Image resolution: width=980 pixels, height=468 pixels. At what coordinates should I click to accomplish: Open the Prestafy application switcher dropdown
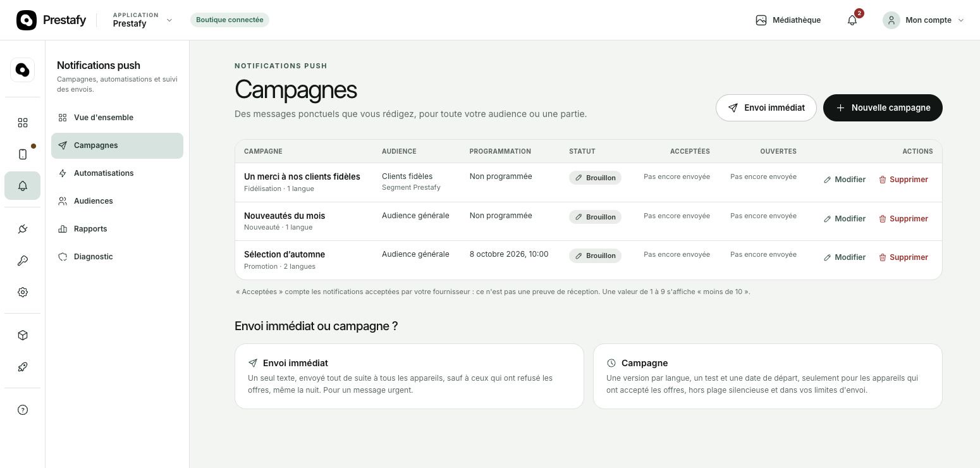pyautogui.click(x=142, y=20)
